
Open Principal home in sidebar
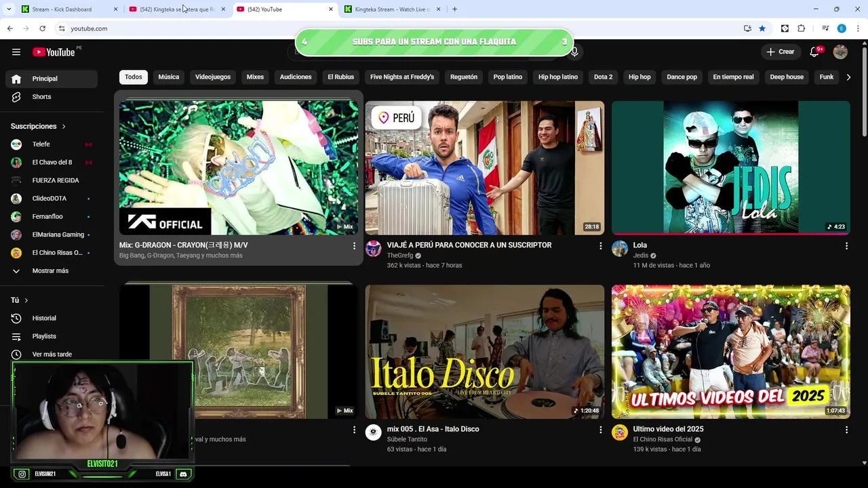coord(52,79)
